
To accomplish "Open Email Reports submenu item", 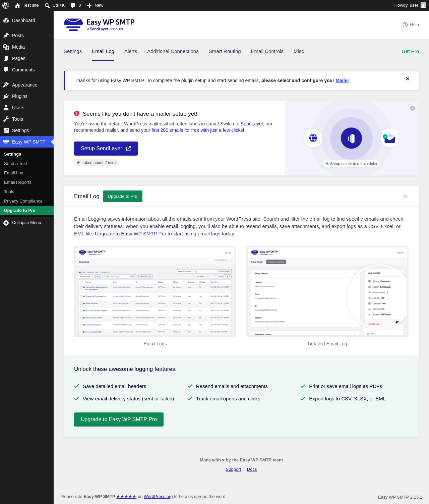I will tap(18, 182).
